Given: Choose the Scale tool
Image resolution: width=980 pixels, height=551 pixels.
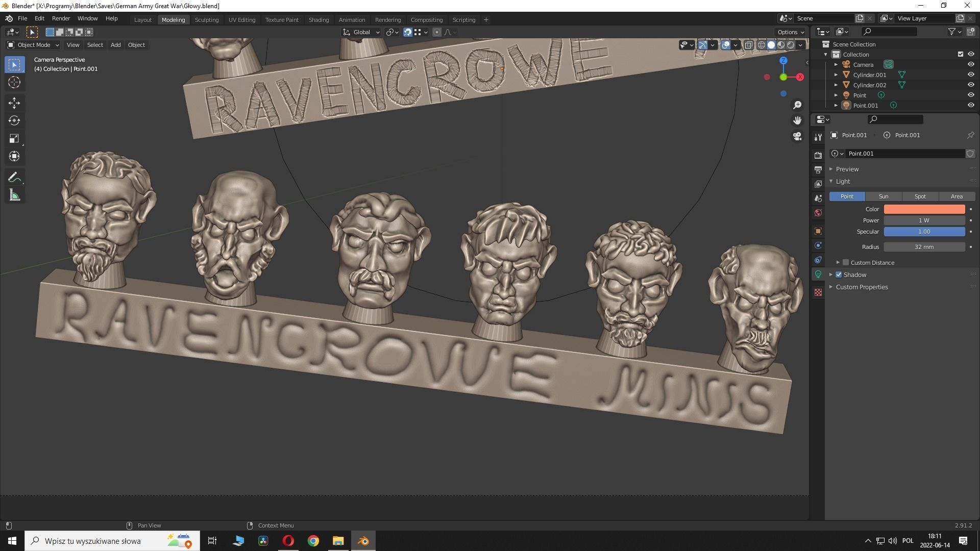Looking at the screenshot, I should 14,139.
